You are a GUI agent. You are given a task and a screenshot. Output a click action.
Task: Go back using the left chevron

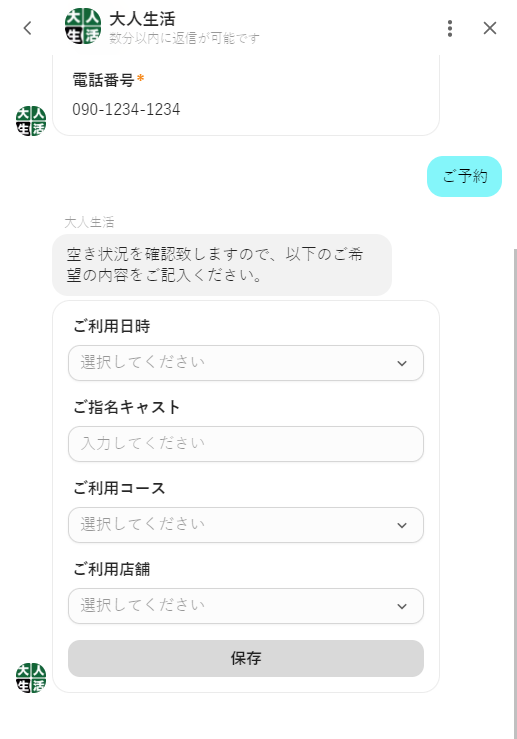pyautogui.click(x=27, y=28)
